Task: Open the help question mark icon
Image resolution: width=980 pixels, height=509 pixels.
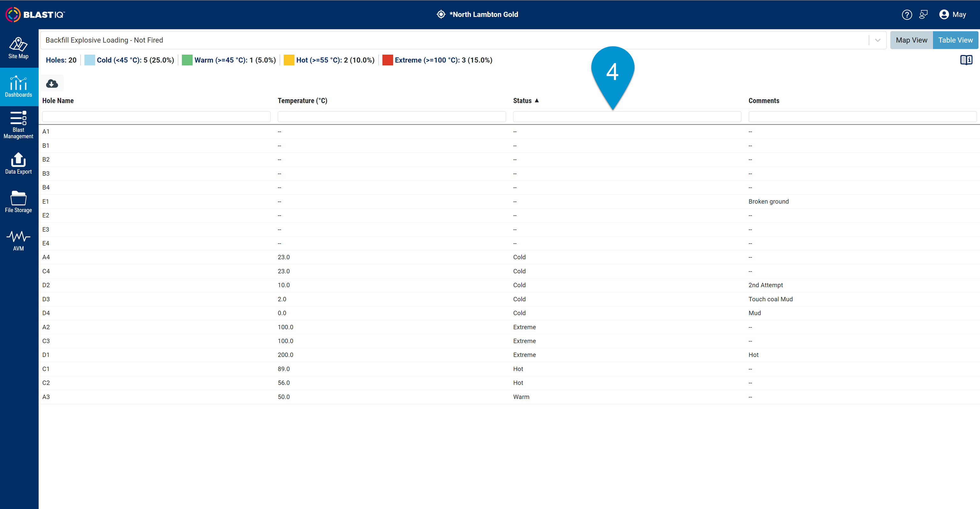Action: coord(907,14)
